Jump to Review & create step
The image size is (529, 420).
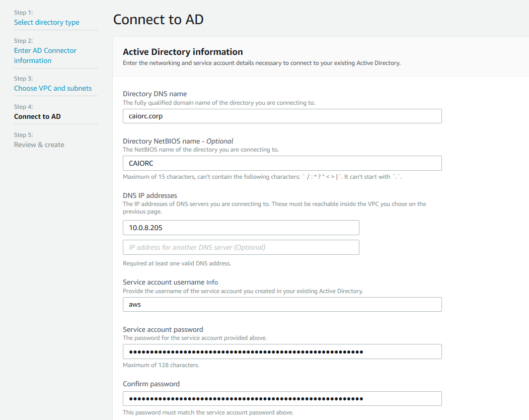click(x=39, y=145)
